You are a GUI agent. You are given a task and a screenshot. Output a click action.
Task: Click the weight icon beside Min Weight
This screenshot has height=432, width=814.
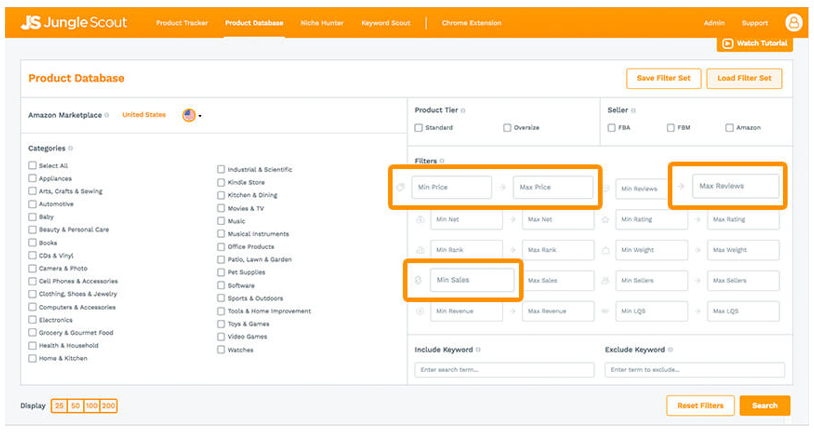tap(605, 250)
